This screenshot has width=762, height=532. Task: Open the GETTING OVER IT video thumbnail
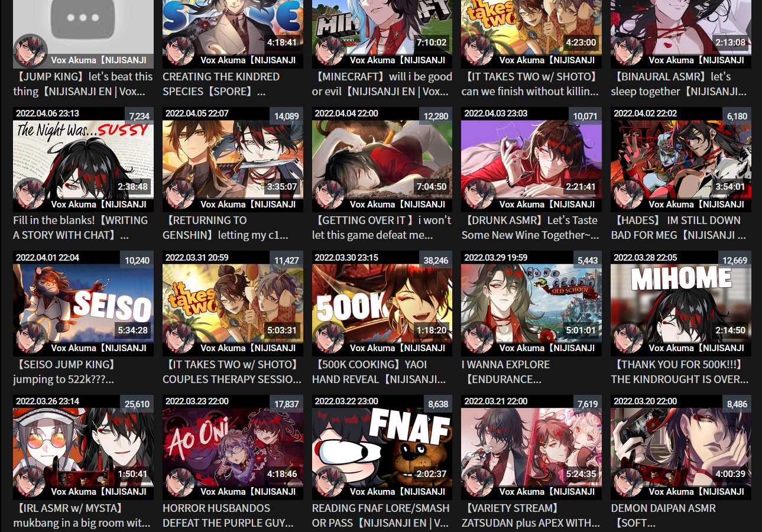pyautogui.click(x=382, y=159)
